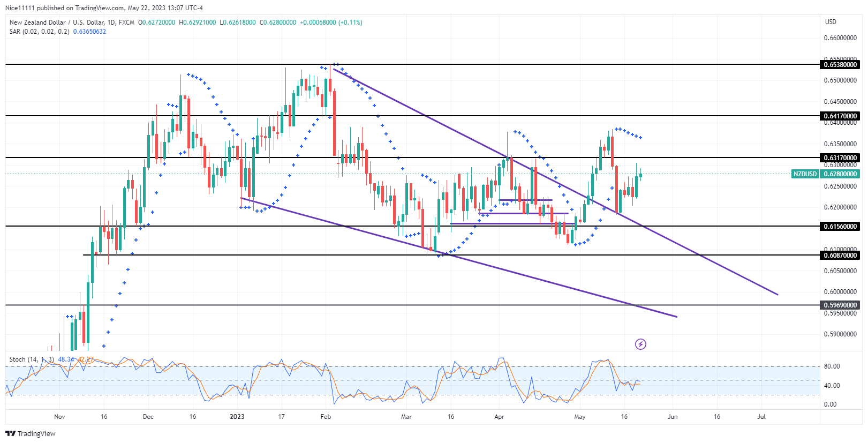Select the gray 0.59690000 price level label
This screenshot has height=443, width=868.
click(x=840, y=305)
